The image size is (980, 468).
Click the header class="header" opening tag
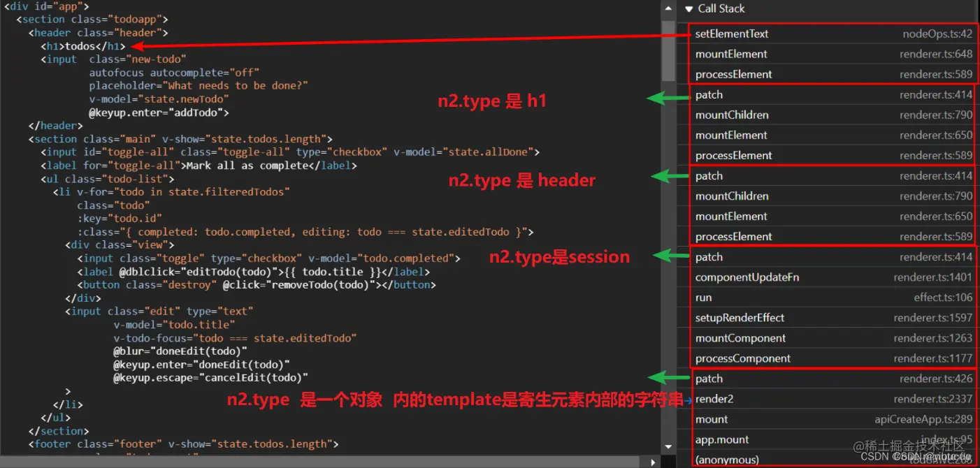pyautogui.click(x=99, y=33)
